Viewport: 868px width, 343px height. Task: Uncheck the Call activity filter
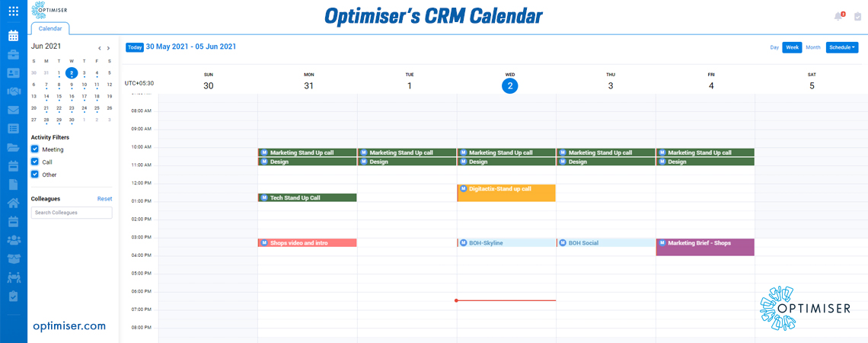point(35,162)
